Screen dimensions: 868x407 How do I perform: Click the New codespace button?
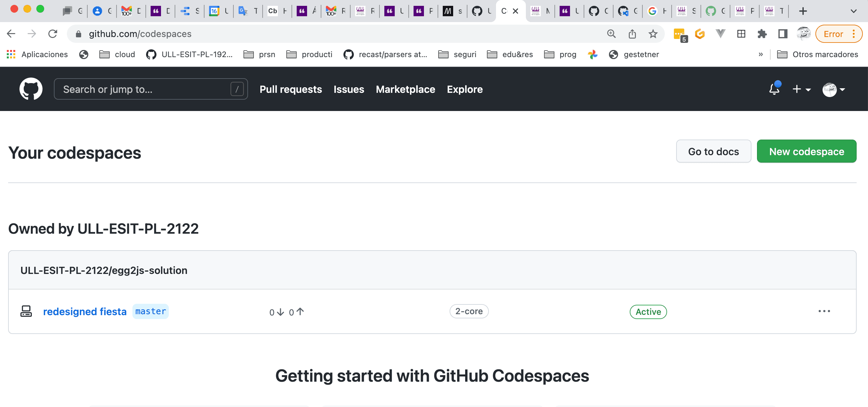point(806,151)
